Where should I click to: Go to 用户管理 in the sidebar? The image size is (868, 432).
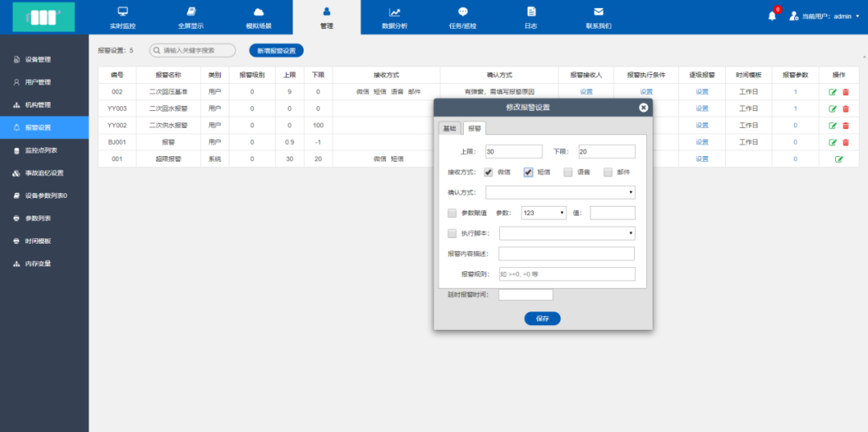44,82
